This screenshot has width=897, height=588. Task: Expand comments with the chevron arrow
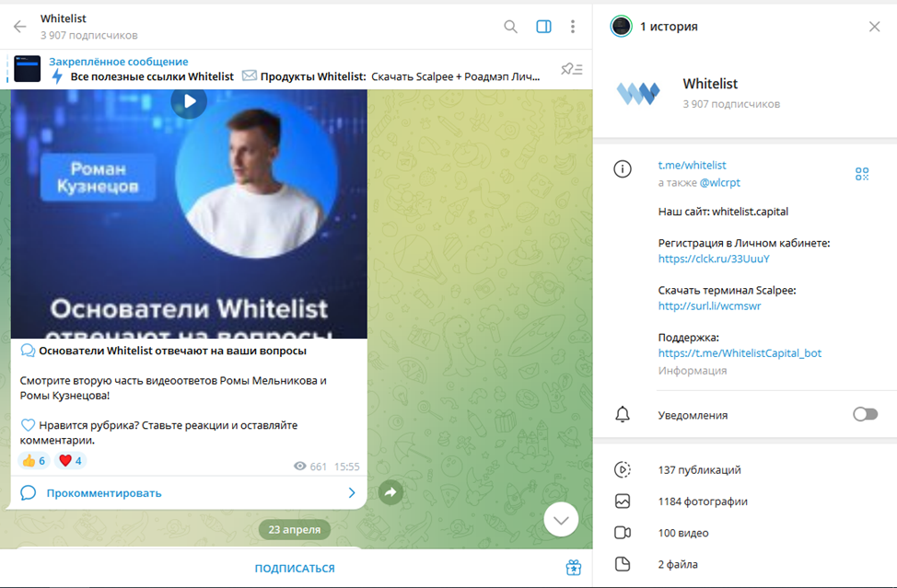click(x=352, y=492)
